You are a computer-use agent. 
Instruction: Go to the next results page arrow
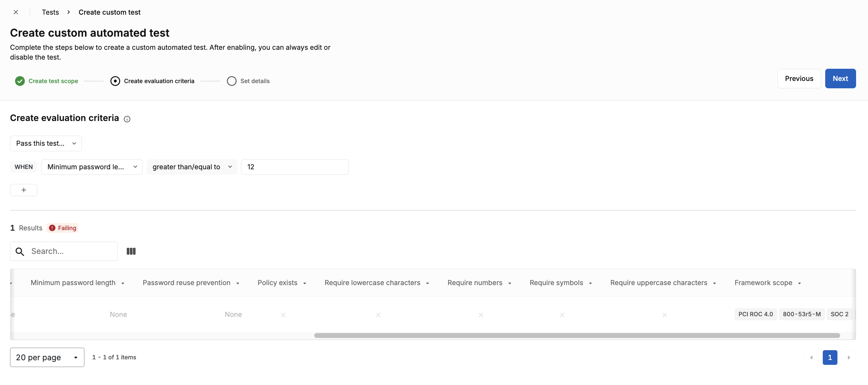(x=849, y=358)
